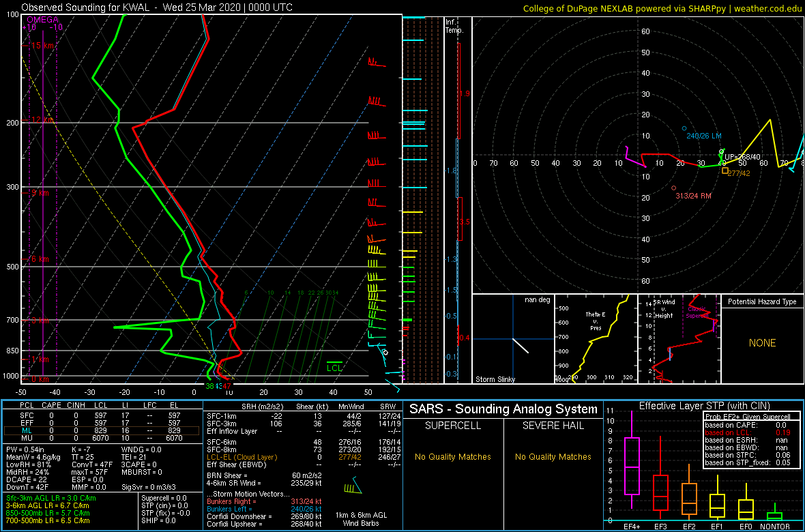Click the yellow 'NONE' hazard type

coord(762,343)
